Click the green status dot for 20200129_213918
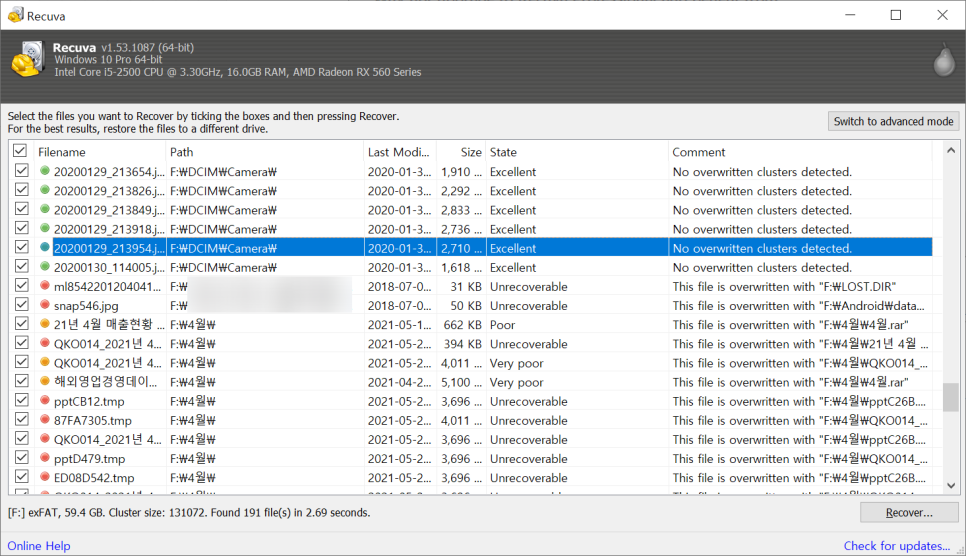 pyautogui.click(x=44, y=229)
